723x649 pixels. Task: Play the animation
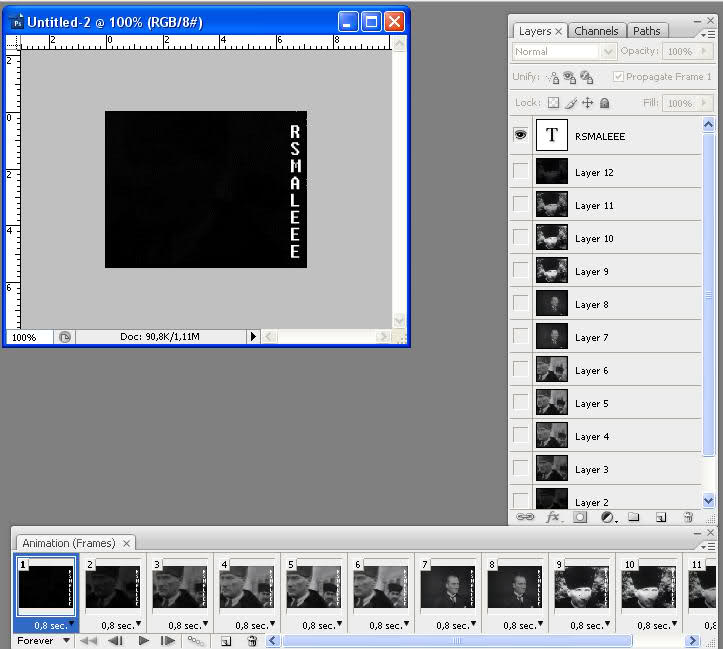[x=144, y=641]
